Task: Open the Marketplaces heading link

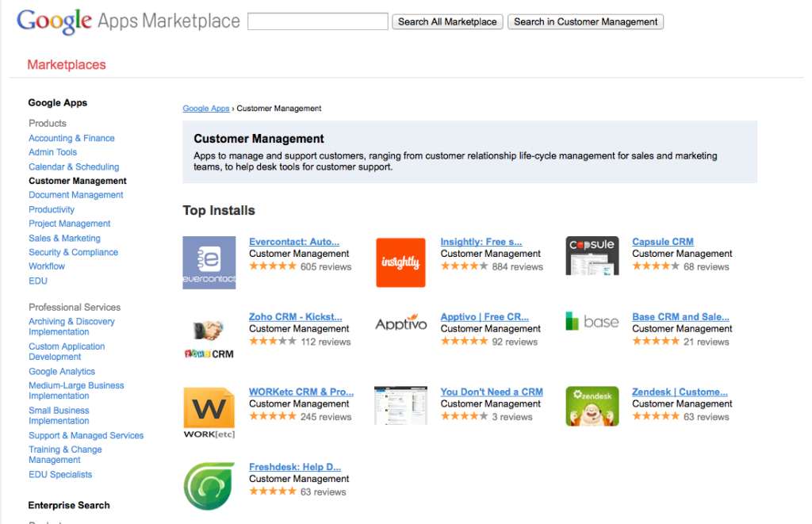Action: pos(67,65)
